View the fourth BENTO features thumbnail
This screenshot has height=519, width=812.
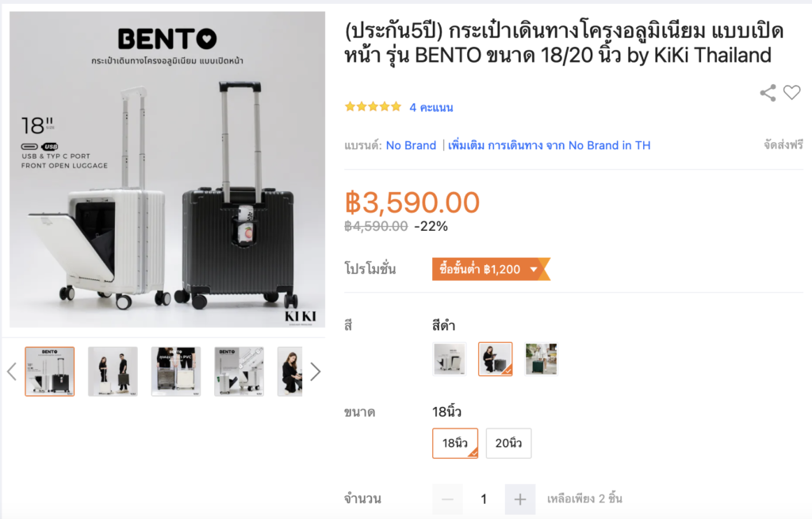pyautogui.click(x=239, y=371)
